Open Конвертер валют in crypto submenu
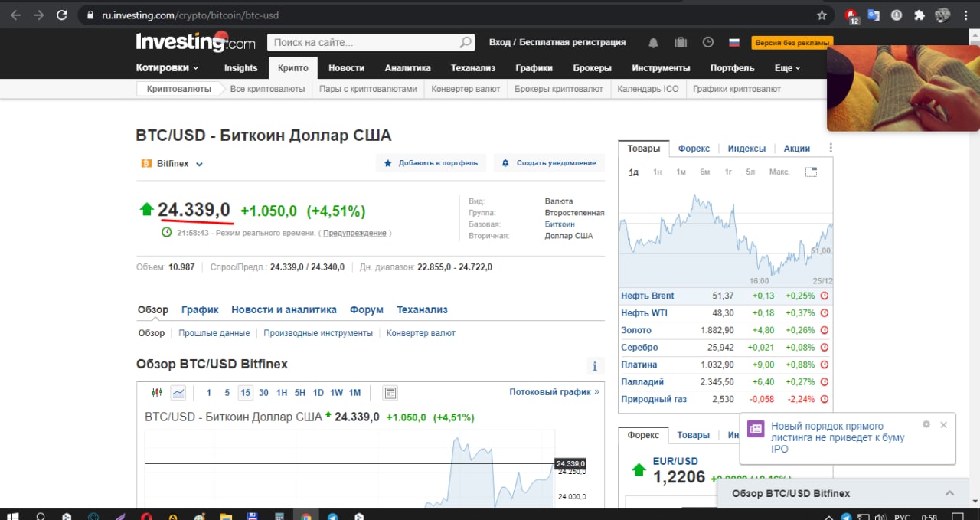The height and width of the screenshot is (520, 980). pyautogui.click(x=465, y=89)
